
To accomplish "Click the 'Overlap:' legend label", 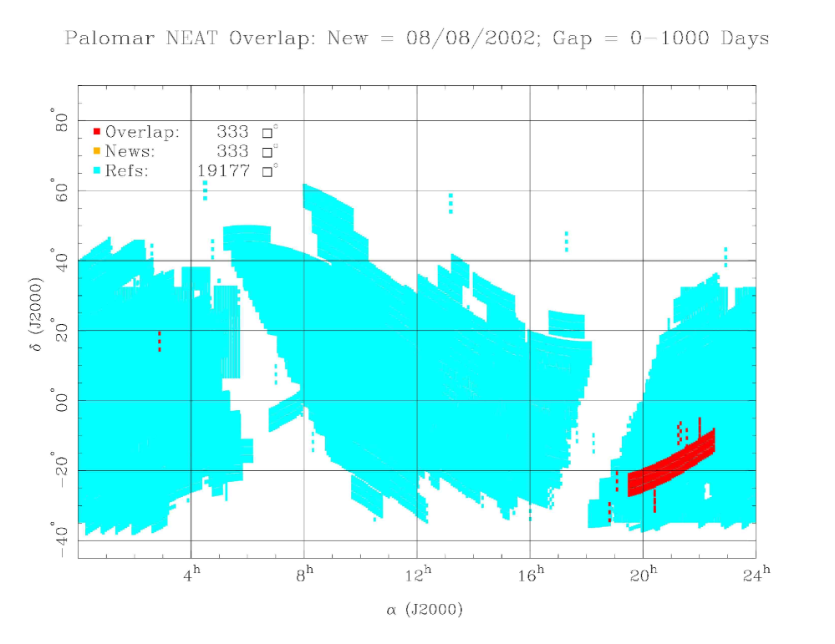I will click(x=143, y=132).
